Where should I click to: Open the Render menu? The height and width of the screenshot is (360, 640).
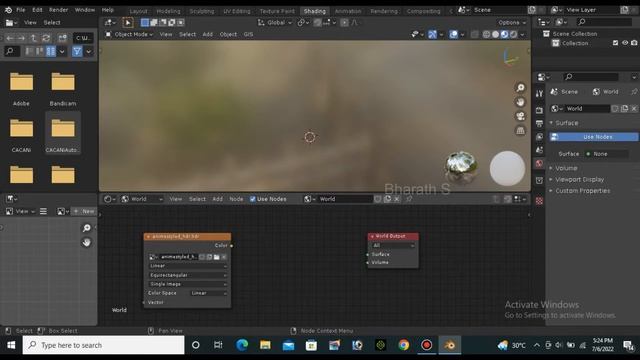point(58,9)
